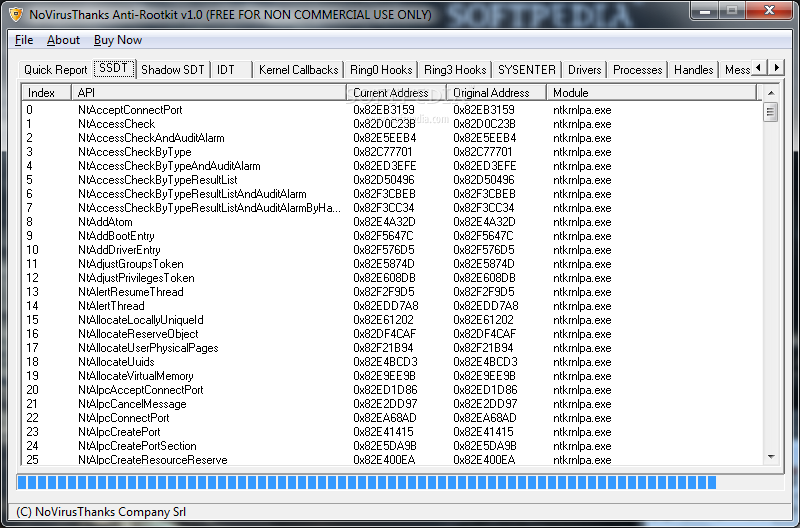Sort by the Index column header
800x528 pixels.
pyautogui.click(x=46, y=93)
